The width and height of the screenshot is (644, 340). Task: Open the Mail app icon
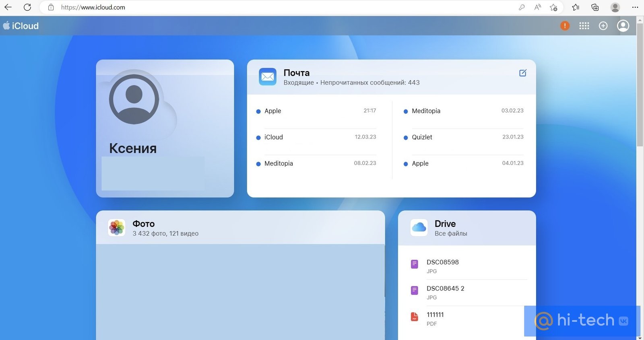(x=268, y=76)
